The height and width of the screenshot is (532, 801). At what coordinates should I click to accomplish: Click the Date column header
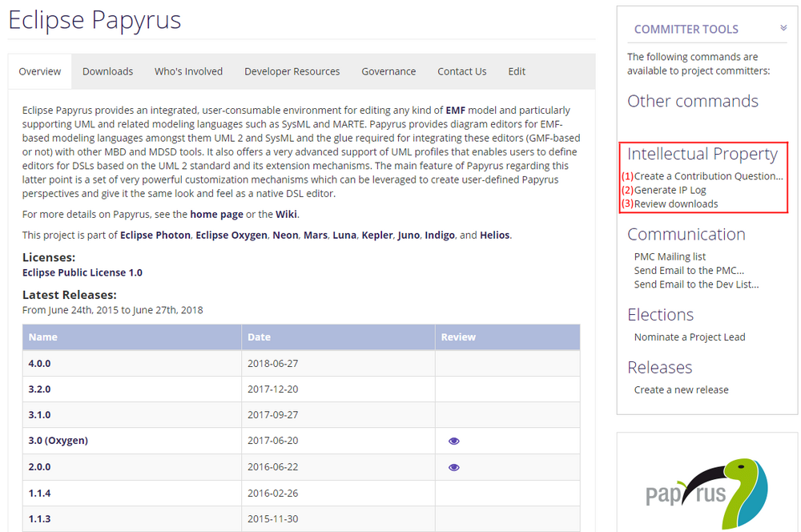coord(338,337)
